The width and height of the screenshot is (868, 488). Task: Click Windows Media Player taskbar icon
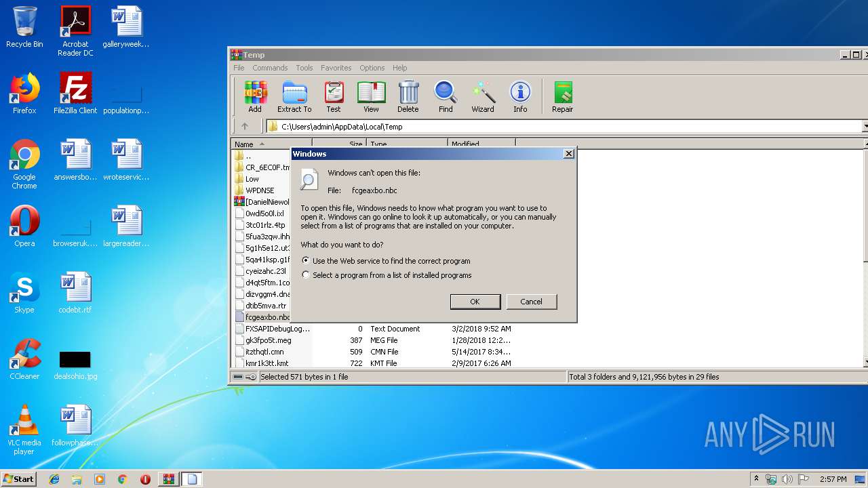tap(100, 479)
